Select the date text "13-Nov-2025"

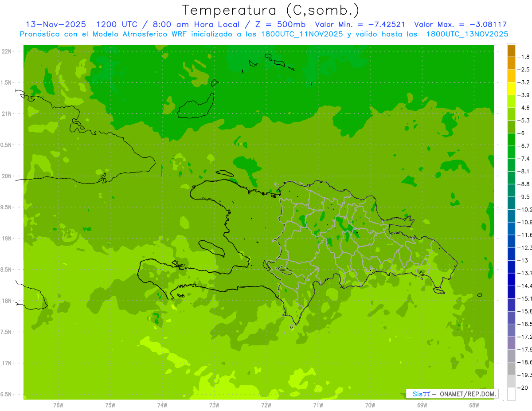tap(56, 24)
